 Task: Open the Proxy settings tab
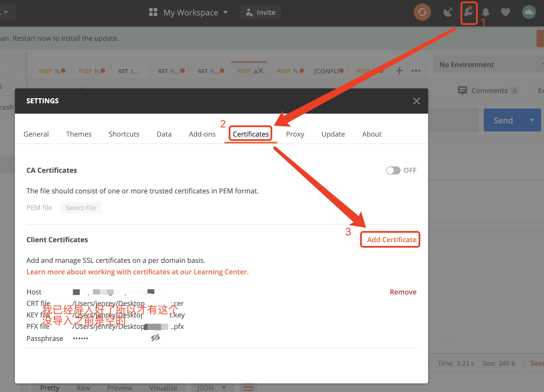[295, 134]
